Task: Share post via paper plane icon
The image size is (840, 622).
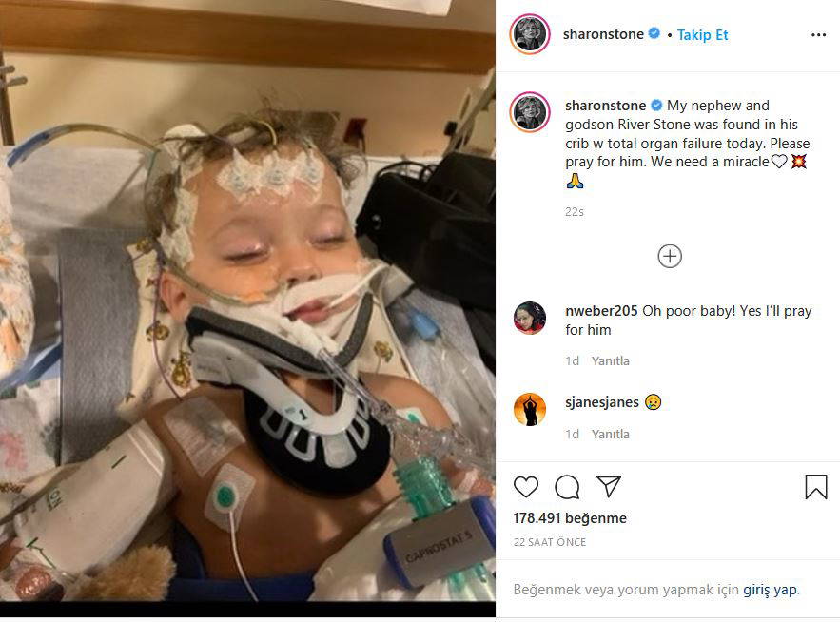Action: pyautogui.click(x=609, y=486)
